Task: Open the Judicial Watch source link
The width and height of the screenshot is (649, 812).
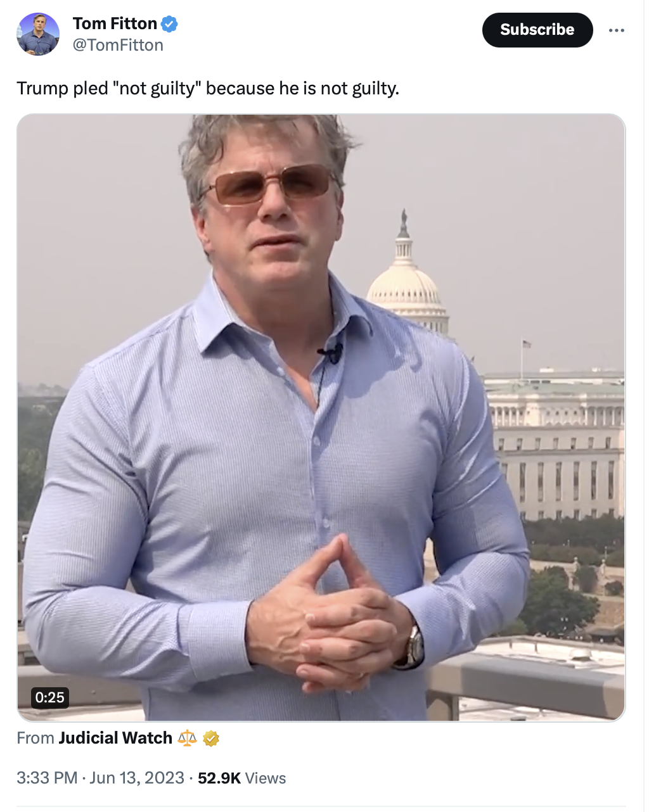Action: click(115, 738)
